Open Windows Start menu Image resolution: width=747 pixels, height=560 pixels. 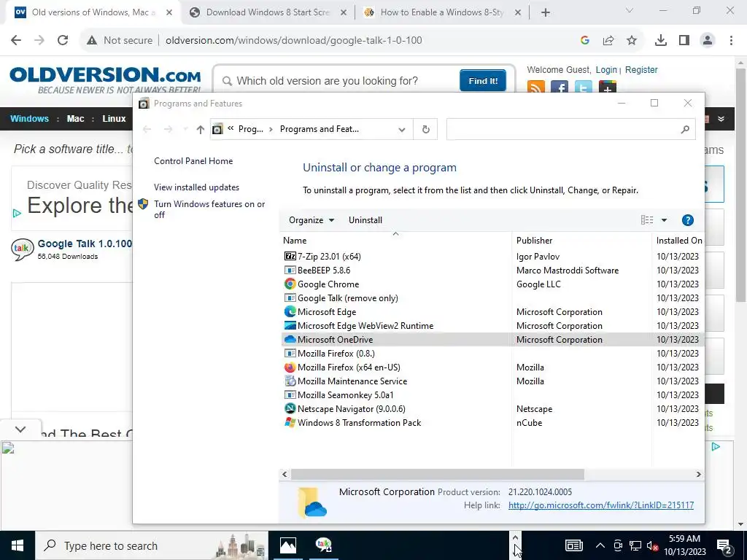[x=18, y=545]
